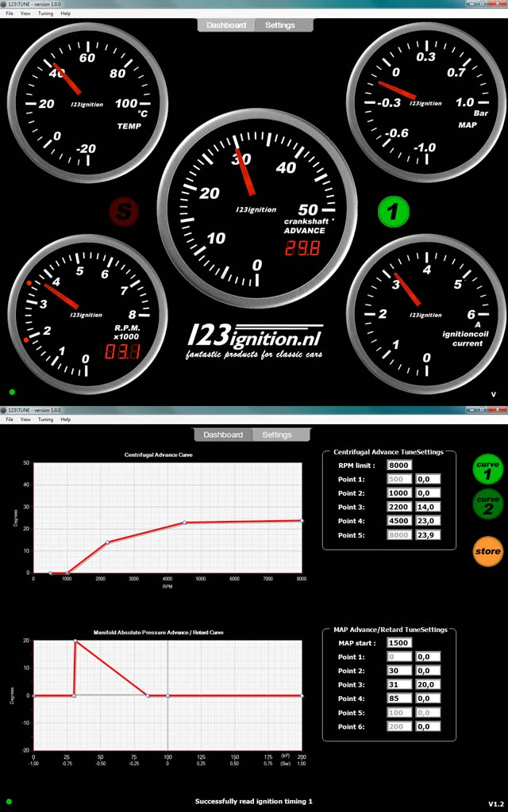Click Centrifugal Point 2 degrees field
The width and height of the screenshot is (508, 812).
(x=428, y=493)
